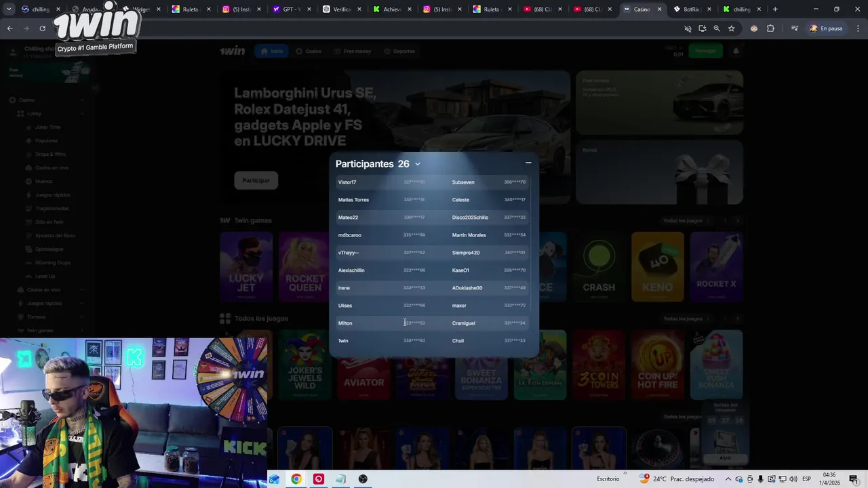
Task: Switch to the BotRix browser tab
Action: pos(691,9)
